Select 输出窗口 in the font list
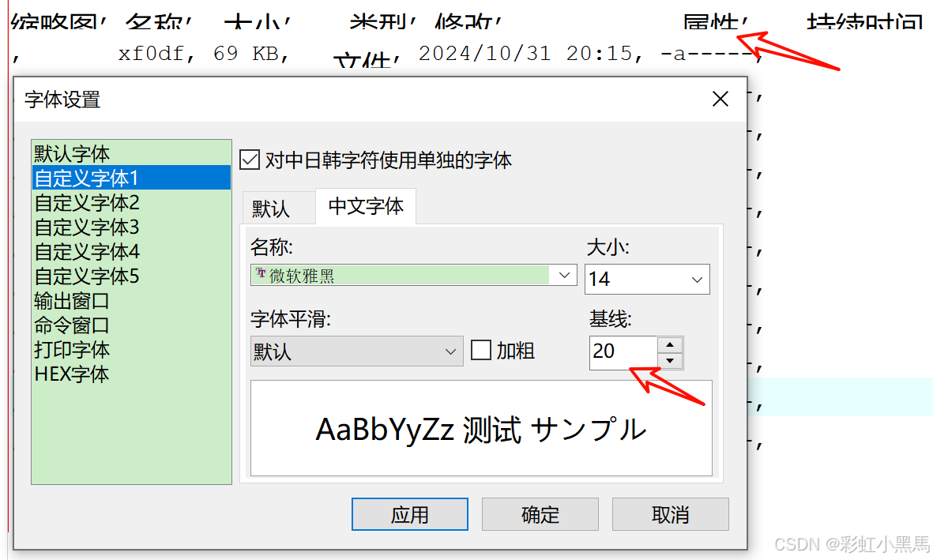The height and width of the screenshot is (560, 933). click(131, 300)
